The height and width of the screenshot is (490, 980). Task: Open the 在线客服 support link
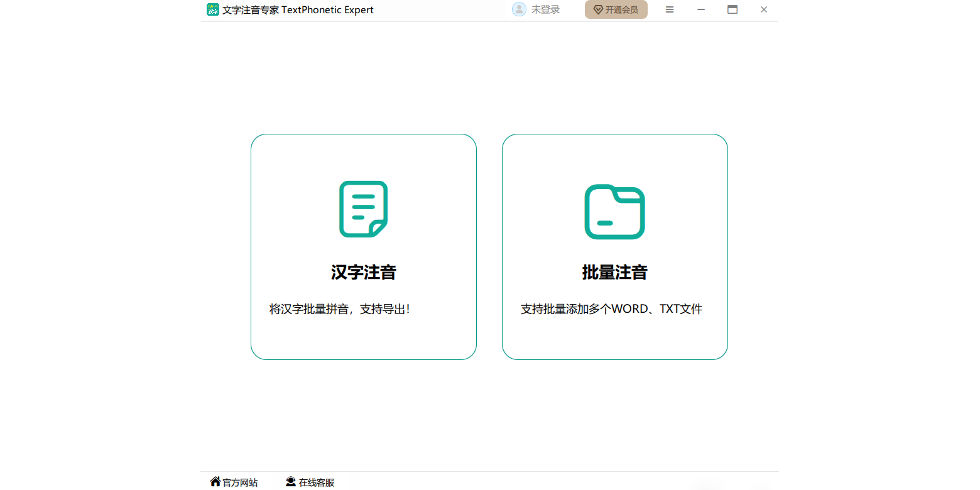(x=317, y=482)
